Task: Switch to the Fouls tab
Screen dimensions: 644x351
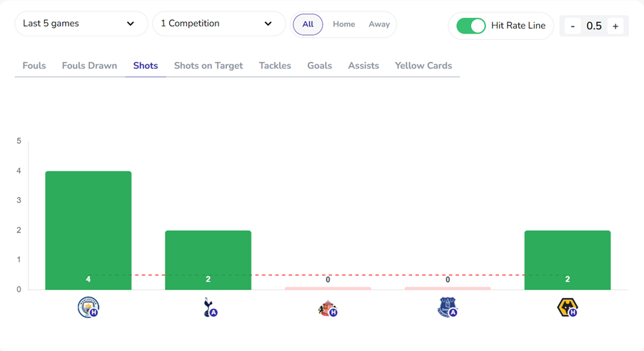Action: tap(34, 66)
